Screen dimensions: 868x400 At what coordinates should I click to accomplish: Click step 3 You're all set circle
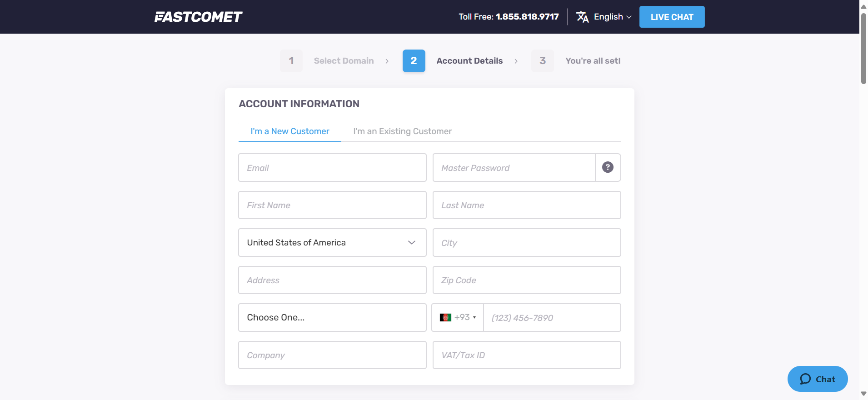pyautogui.click(x=542, y=60)
